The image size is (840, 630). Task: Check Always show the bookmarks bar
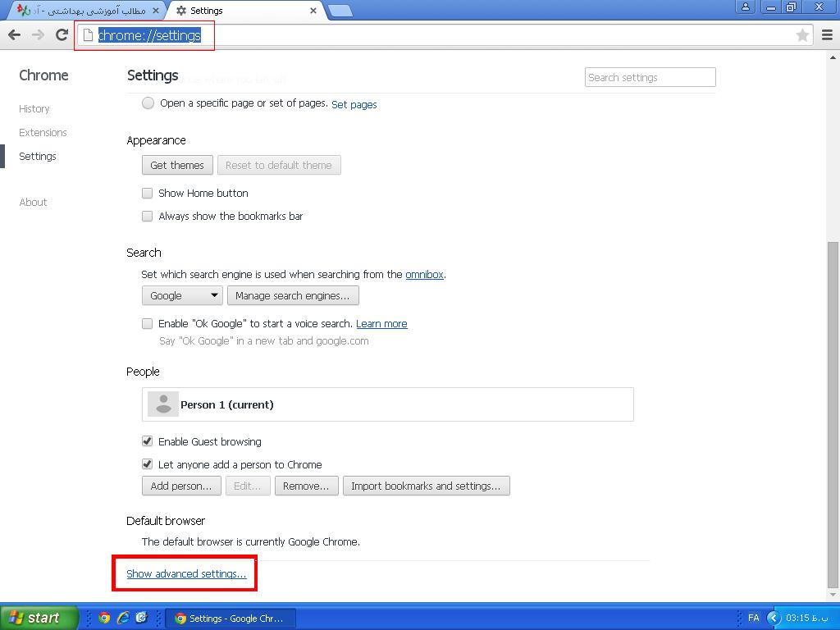click(148, 216)
